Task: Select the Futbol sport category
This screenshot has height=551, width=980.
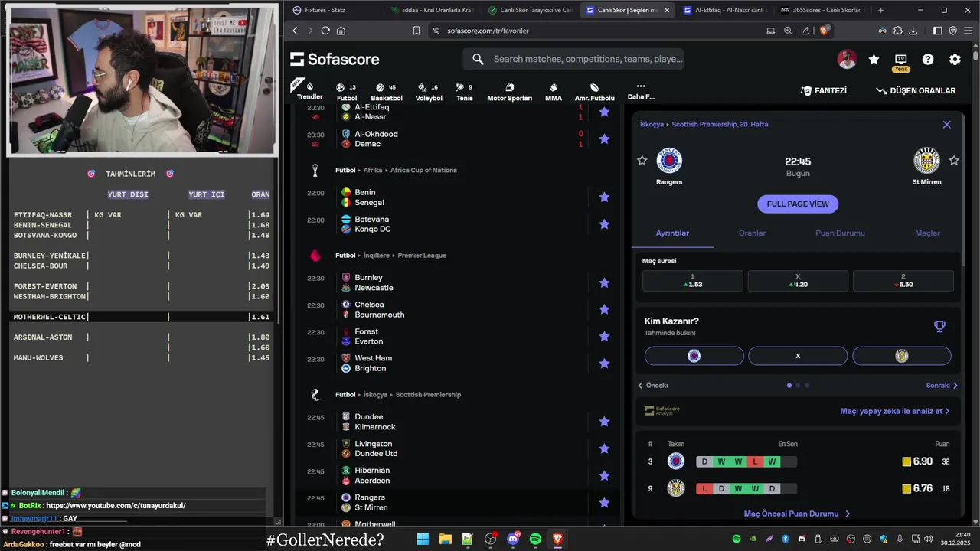Action: [x=347, y=92]
